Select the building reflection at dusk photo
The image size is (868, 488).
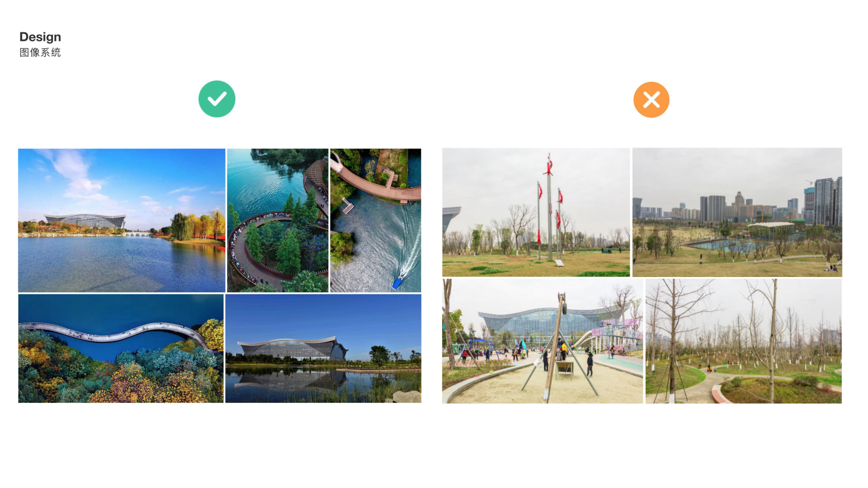coord(323,348)
